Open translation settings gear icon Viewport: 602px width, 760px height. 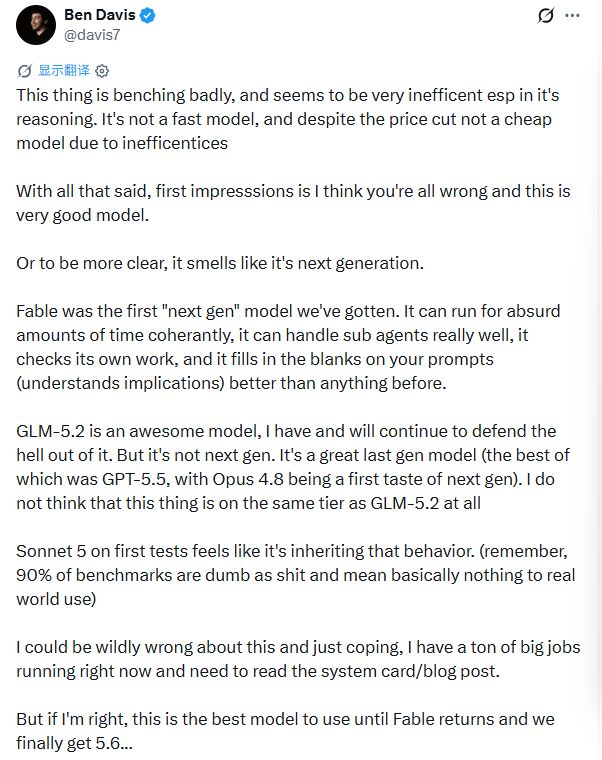(102, 71)
